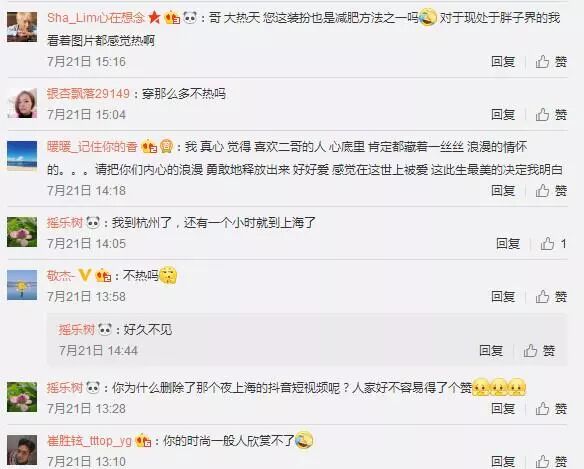
Task: Open 摇乐树 username in nested reply
Action: pos(76,330)
